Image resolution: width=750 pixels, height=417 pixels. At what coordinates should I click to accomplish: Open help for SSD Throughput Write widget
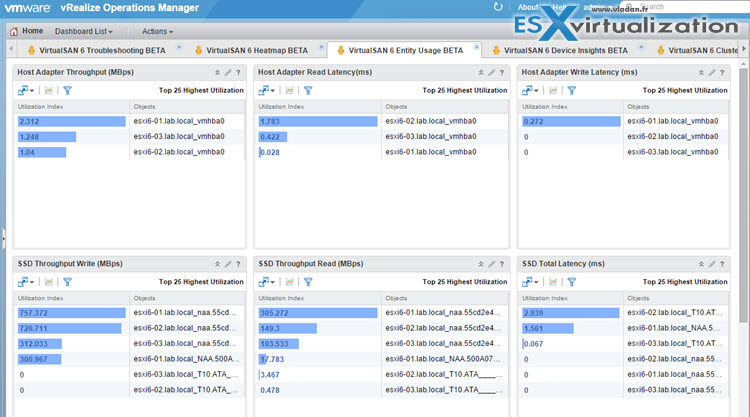coord(238,264)
